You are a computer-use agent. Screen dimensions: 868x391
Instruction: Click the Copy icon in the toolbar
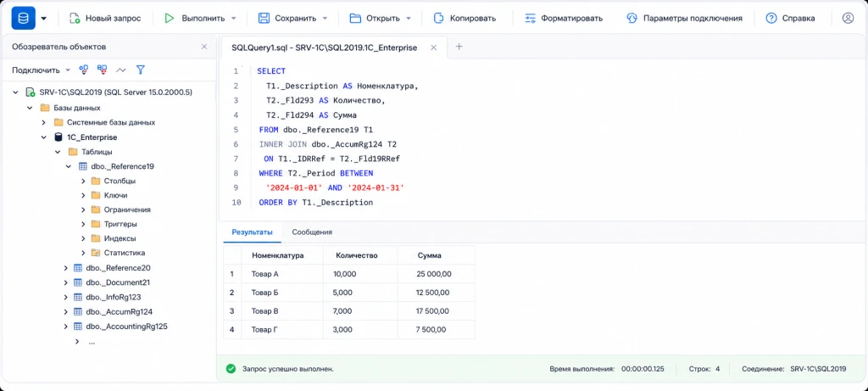click(x=438, y=19)
